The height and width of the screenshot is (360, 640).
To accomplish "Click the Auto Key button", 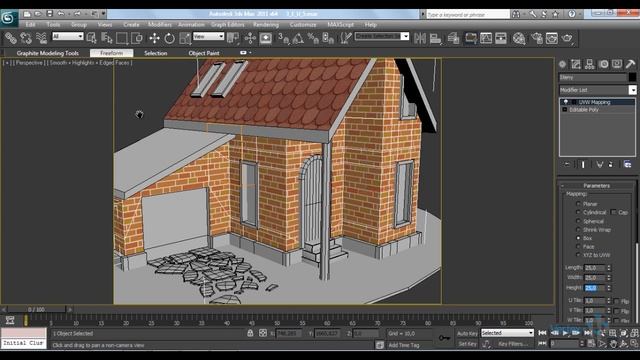I will pos(467,333).
